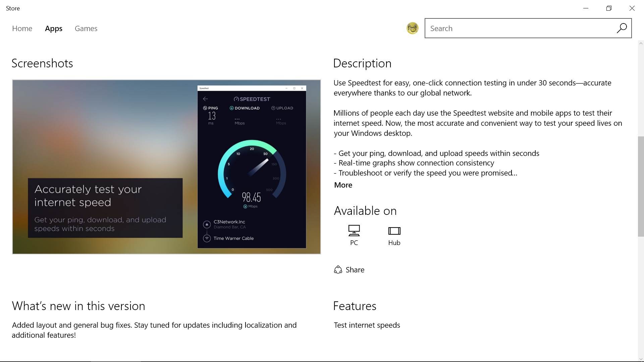Restore down the Store window

click(x=609, y=8)
